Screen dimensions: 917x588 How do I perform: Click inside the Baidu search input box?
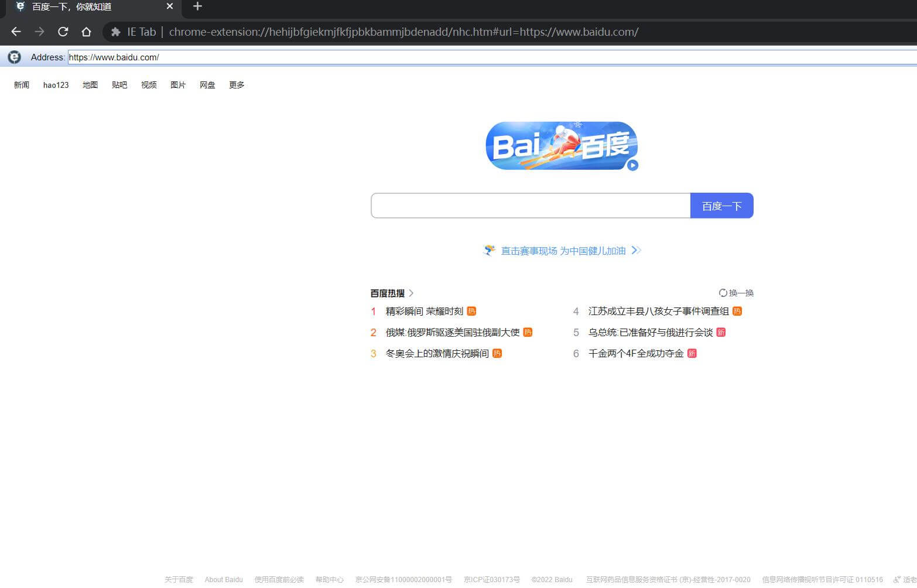(530, 206)
